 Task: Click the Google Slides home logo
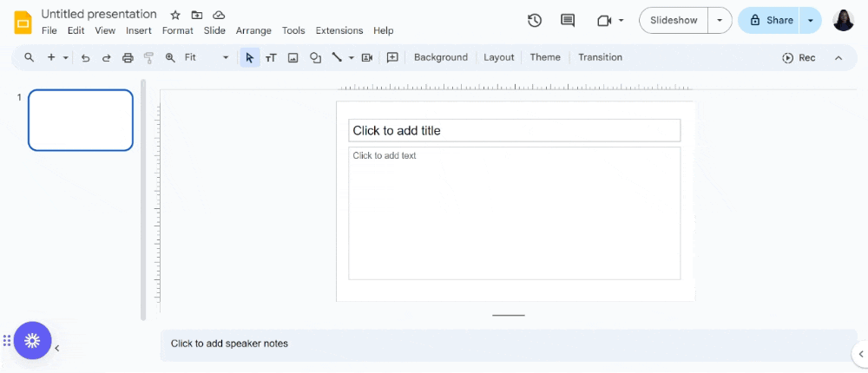click(x=23, y=23)
